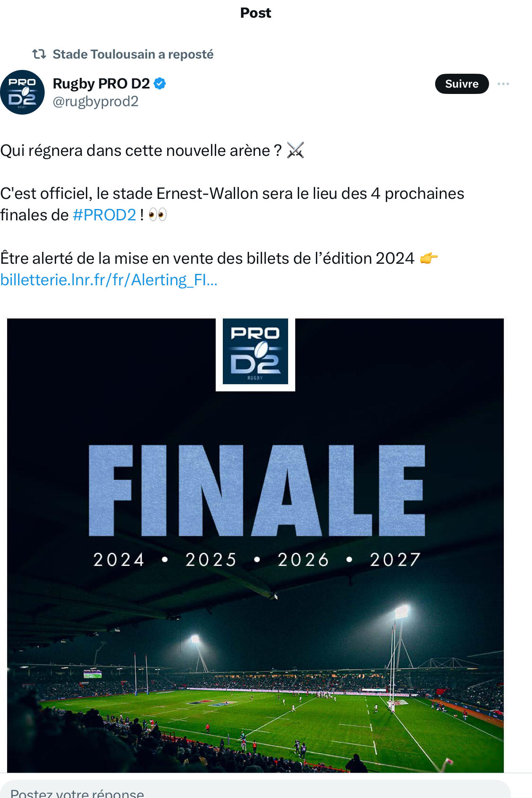Click the 2027 year in the image

[x=395, y=560]
